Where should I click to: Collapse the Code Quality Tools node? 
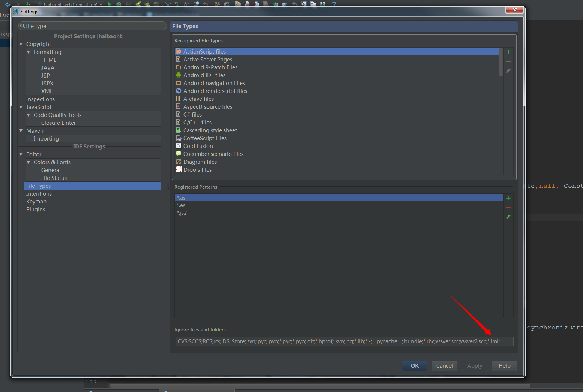coord(29,115)
